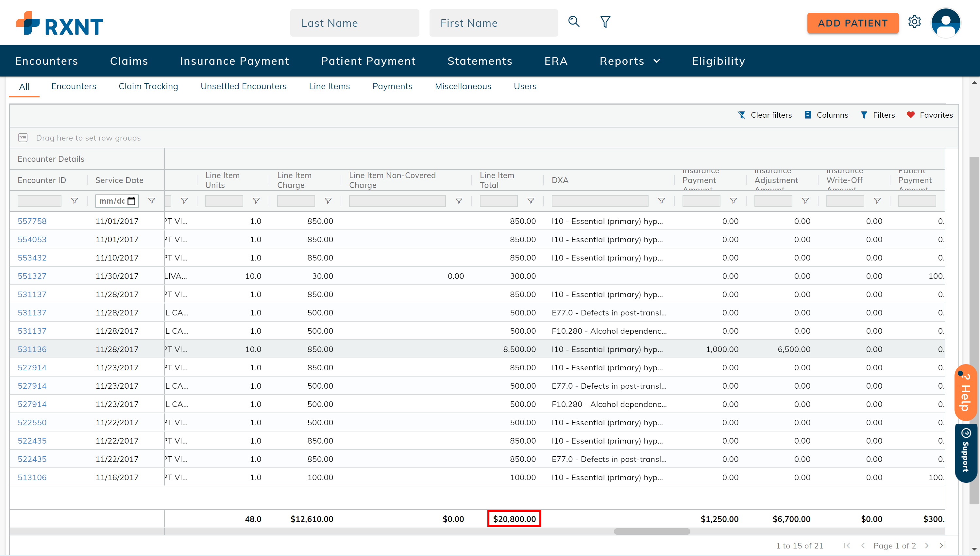Open Favorites with heart icon
980x556 pixels.
930,115
